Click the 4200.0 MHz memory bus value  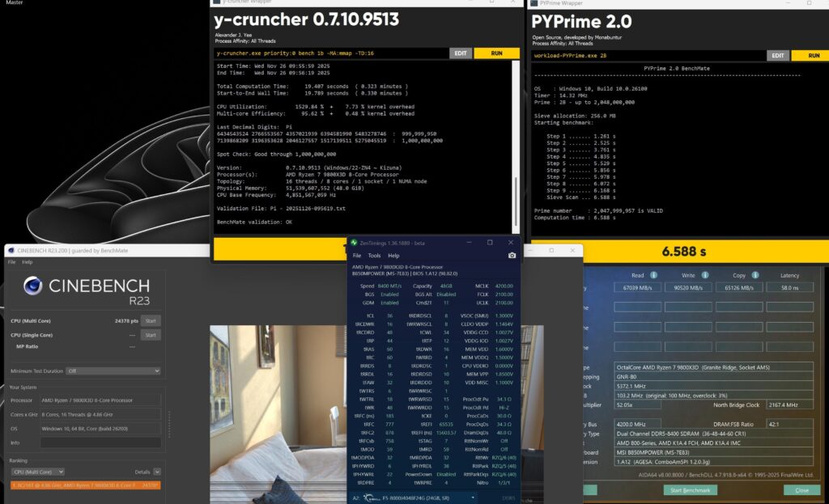[637, 424]
